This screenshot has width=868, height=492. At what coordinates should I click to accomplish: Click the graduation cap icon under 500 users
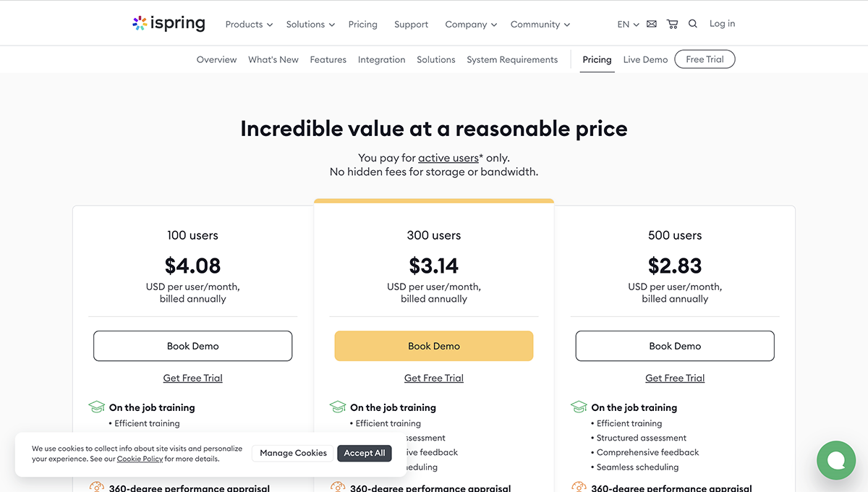(x=579, y=407)
